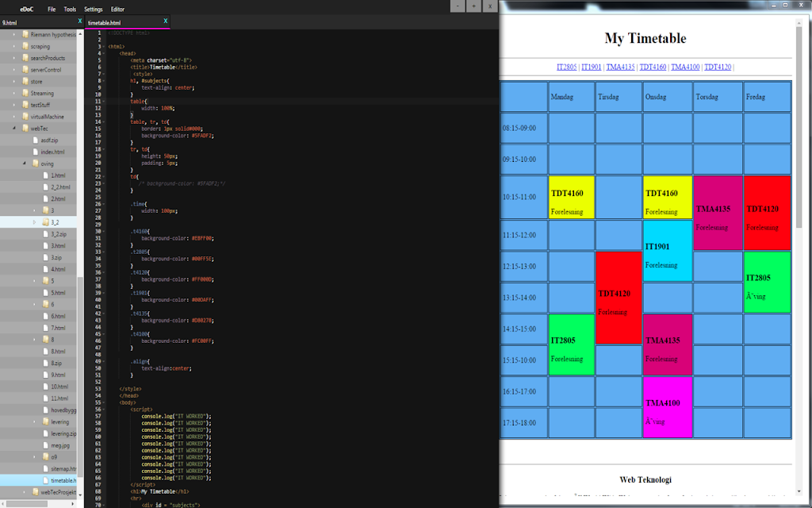Screen dimensions: 812x508
Task: Click the 08:15-09:00 time cell
Action: (523, 128)
